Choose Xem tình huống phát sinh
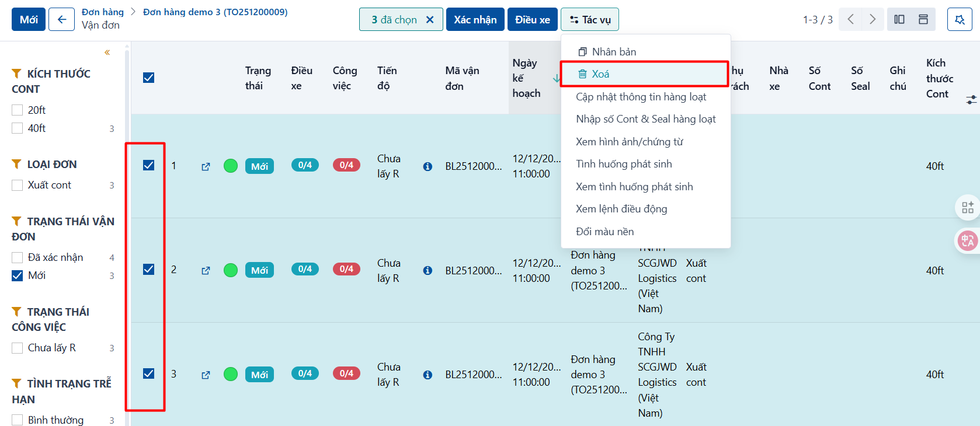980x426 pixels. (x=646, y=187)
